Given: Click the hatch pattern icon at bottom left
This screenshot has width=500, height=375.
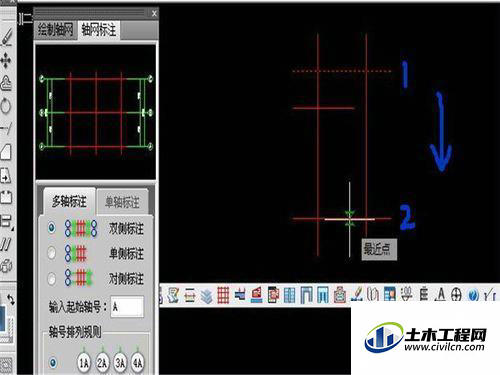Looking at the screenshot, I should pyautogui.click(x=6, y=365).
